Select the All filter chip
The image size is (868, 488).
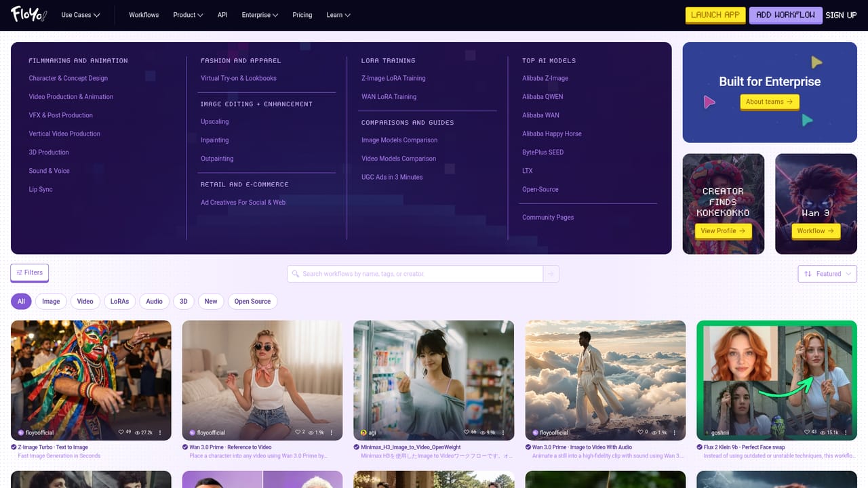(x=21, y=302)
